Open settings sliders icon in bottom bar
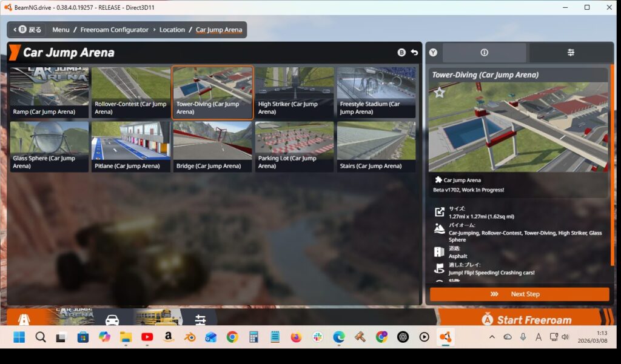Image resolution: width=621 pixels, height=364 pixels. point(201,320)
